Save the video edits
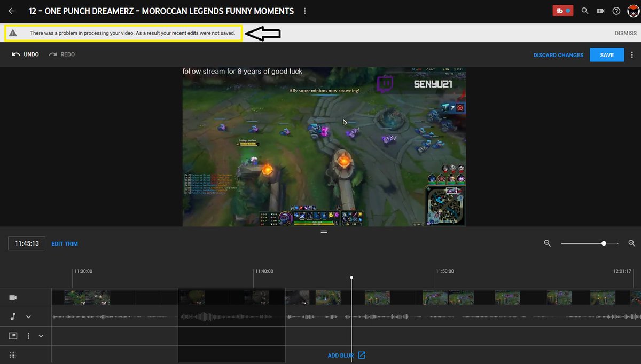641x364 pixels. [607, 55]
